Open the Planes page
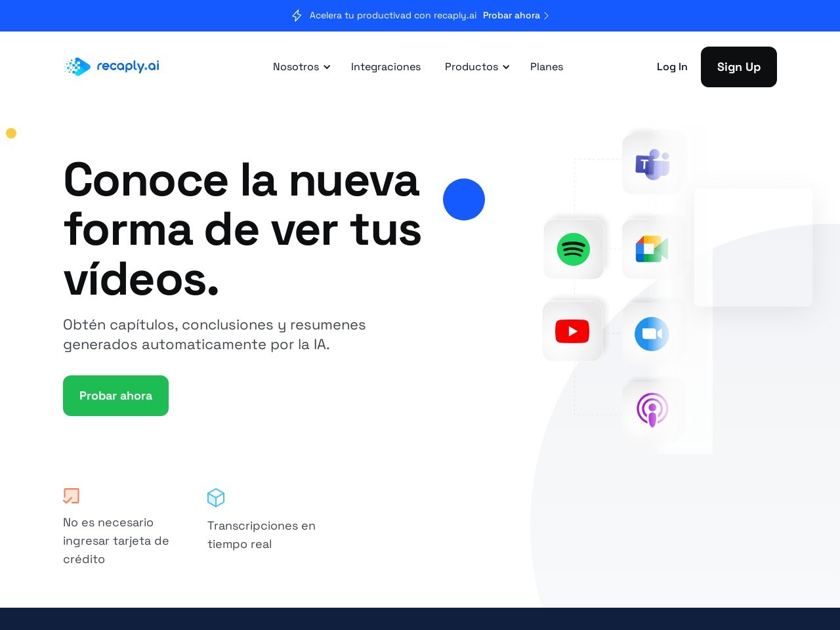 [x=547, y=67]
